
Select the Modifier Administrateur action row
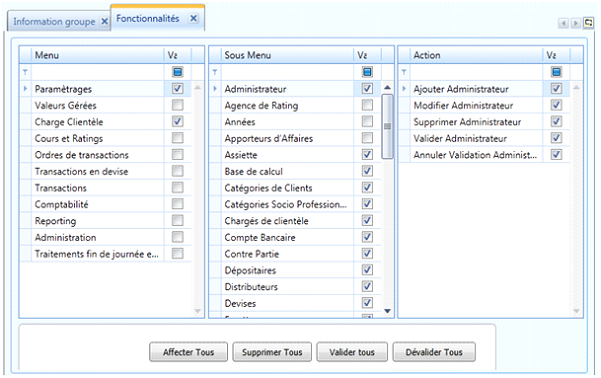[484, 105]
